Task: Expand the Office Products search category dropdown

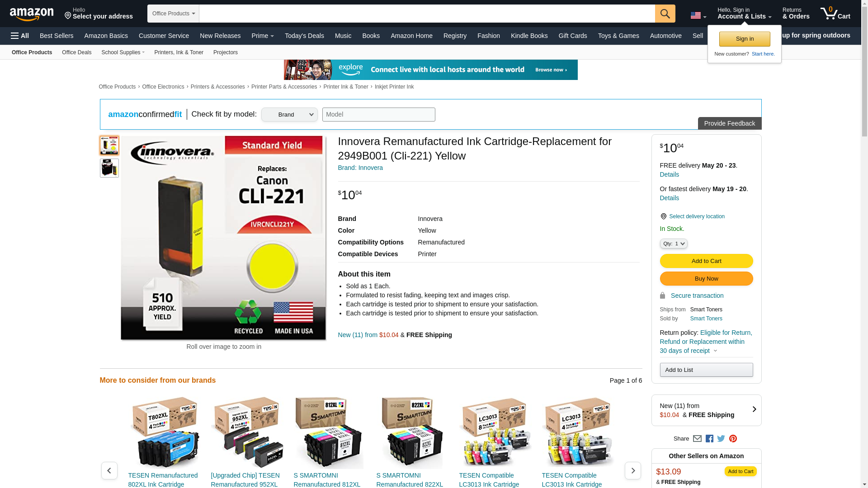Action: (x=173, y=14)
